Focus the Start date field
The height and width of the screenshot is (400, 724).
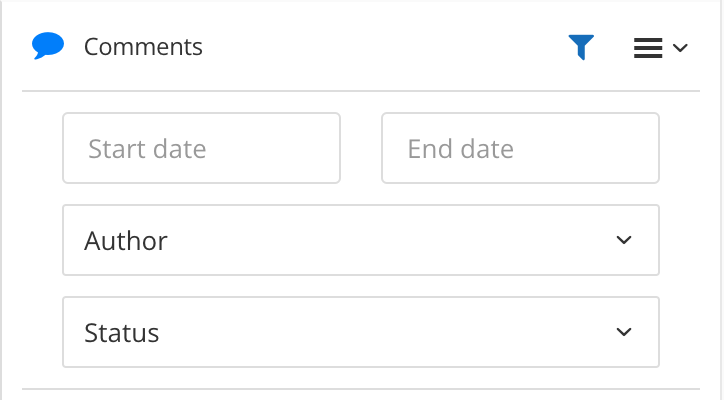coord(201,148)
